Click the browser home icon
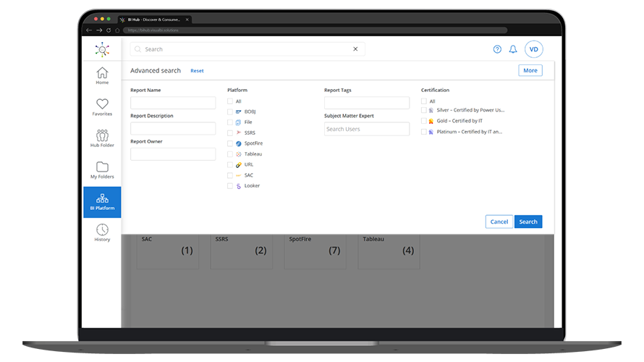644x362 pixels. pyautogui.click(x=117, y=30)
